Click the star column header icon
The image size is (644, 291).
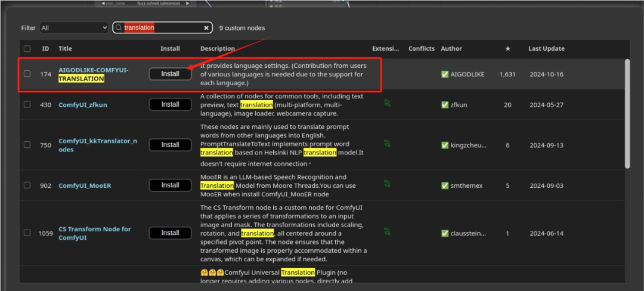click(x=507, y=48)
